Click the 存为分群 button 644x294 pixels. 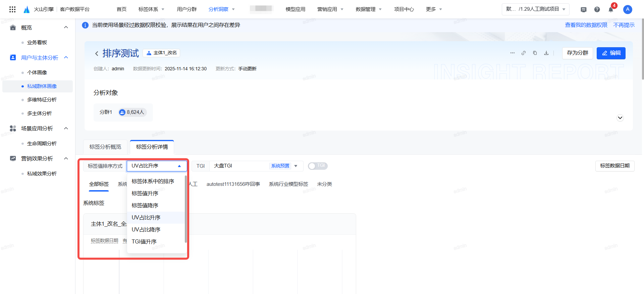(x=578, y=53)
